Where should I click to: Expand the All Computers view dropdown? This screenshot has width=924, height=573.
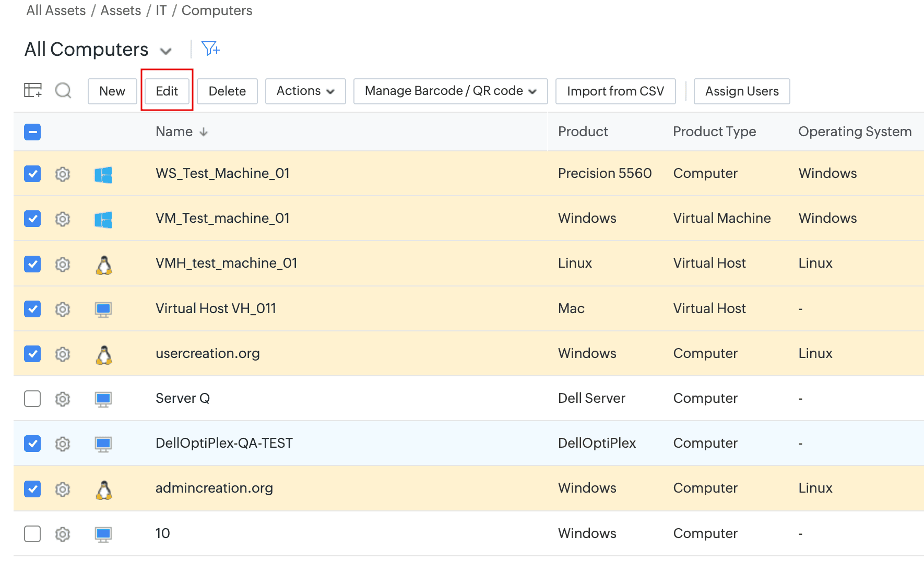coord(165,51)
